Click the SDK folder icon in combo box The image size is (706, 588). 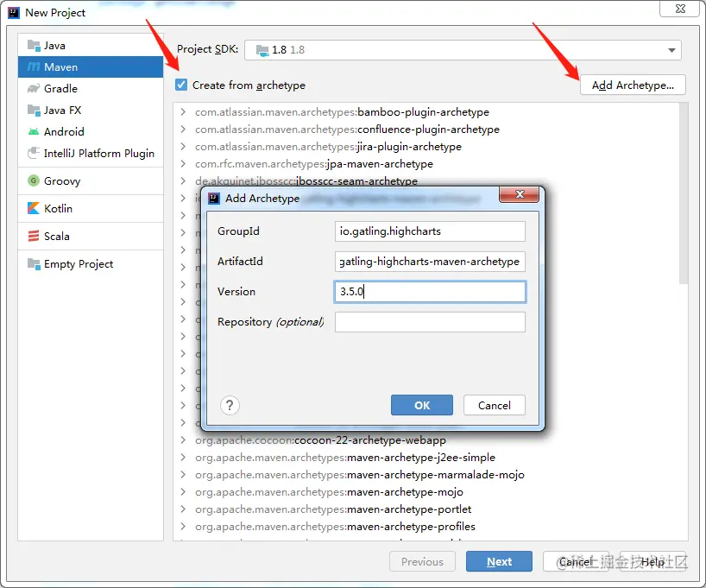(262, 50)
